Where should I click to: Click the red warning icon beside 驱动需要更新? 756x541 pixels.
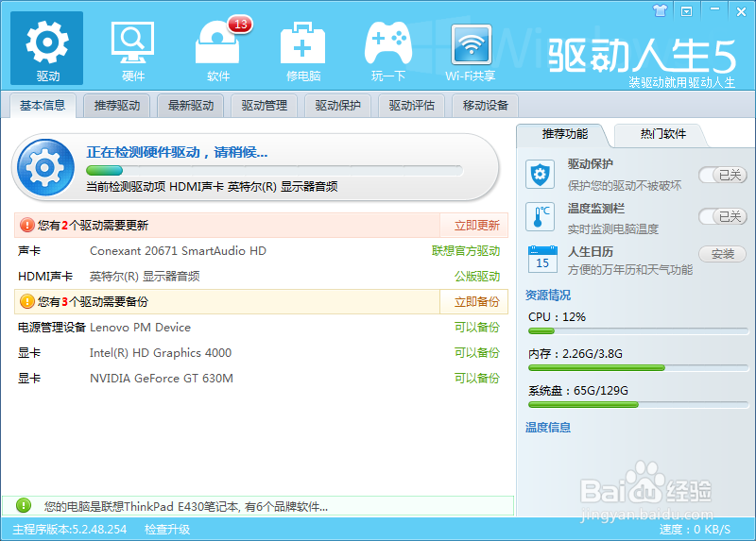(x=27, y=225)
